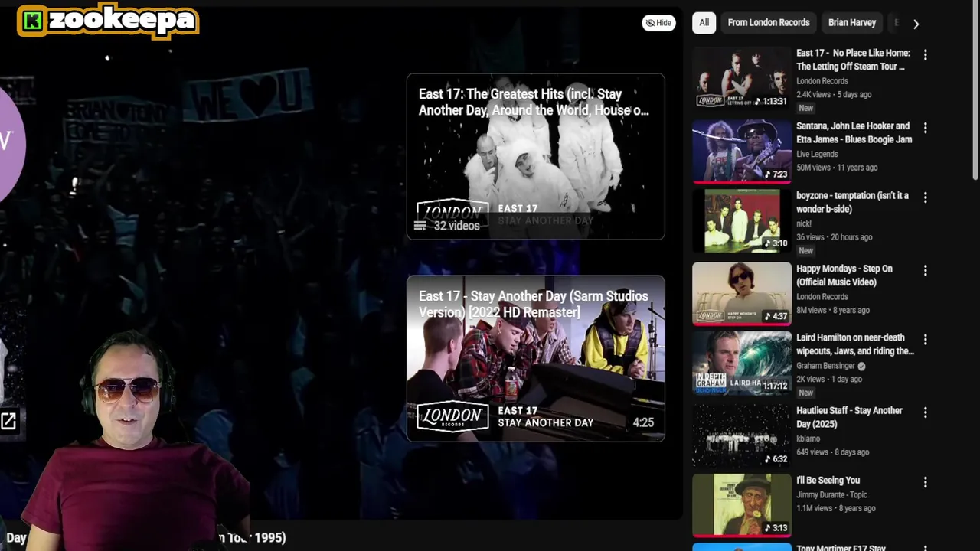This screenshot has height=551, width=980.
Task: Open options menu for Hautlieu Staff video
Action: point(925,412)
